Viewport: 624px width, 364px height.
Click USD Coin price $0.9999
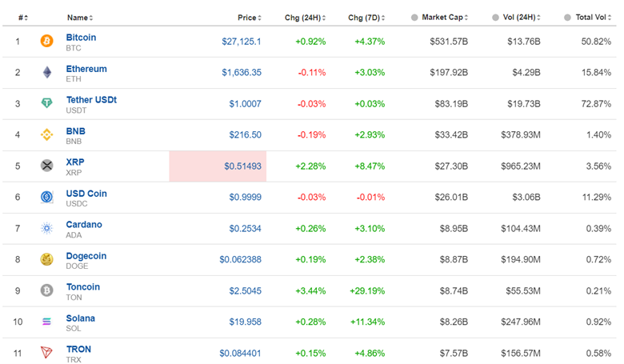(245, 197)
